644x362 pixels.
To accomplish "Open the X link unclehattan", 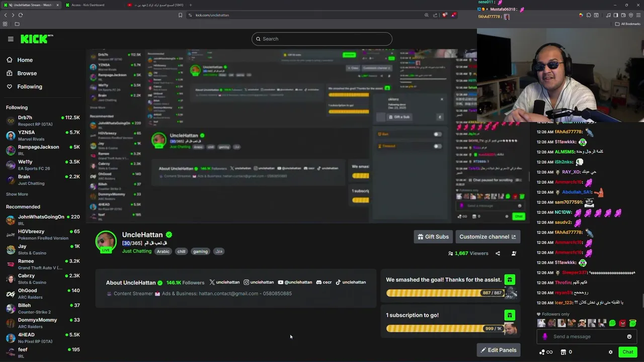I will click(224, 282).
